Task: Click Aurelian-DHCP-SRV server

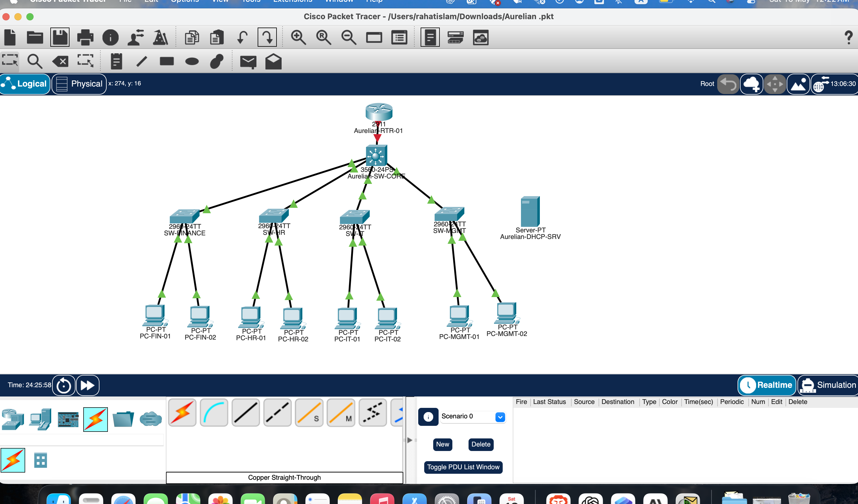Action: pyautogui.click(x=530, y=211)
